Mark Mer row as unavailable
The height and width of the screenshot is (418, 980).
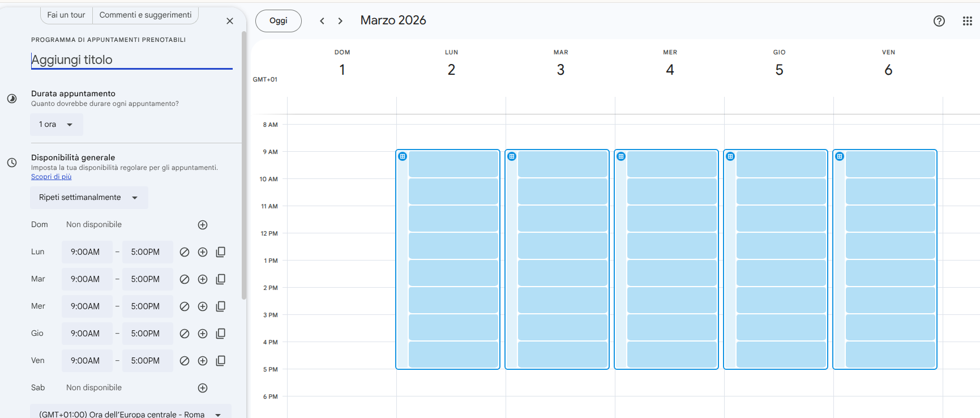185,306
